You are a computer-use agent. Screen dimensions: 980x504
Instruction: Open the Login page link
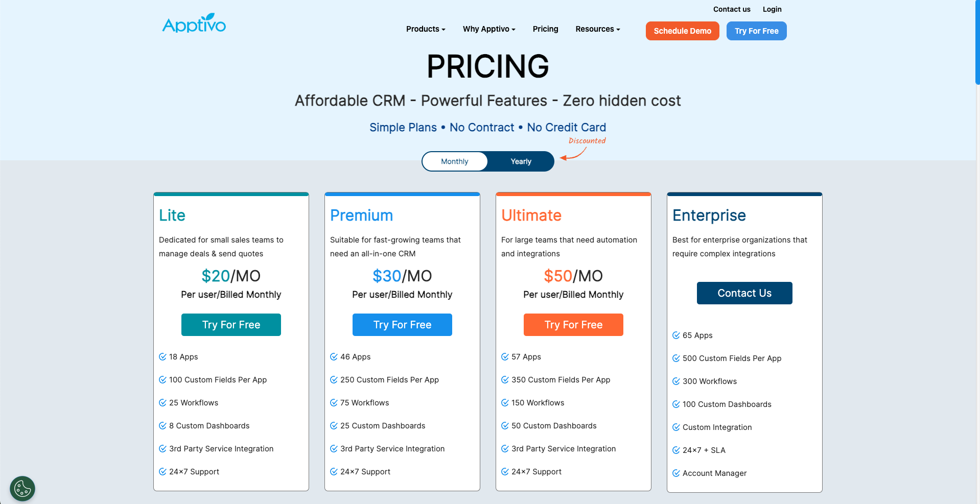click(772, 9)
